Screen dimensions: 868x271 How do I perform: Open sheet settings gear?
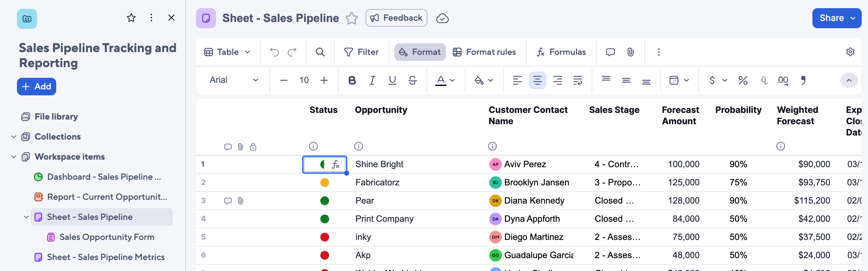[850, 52]
